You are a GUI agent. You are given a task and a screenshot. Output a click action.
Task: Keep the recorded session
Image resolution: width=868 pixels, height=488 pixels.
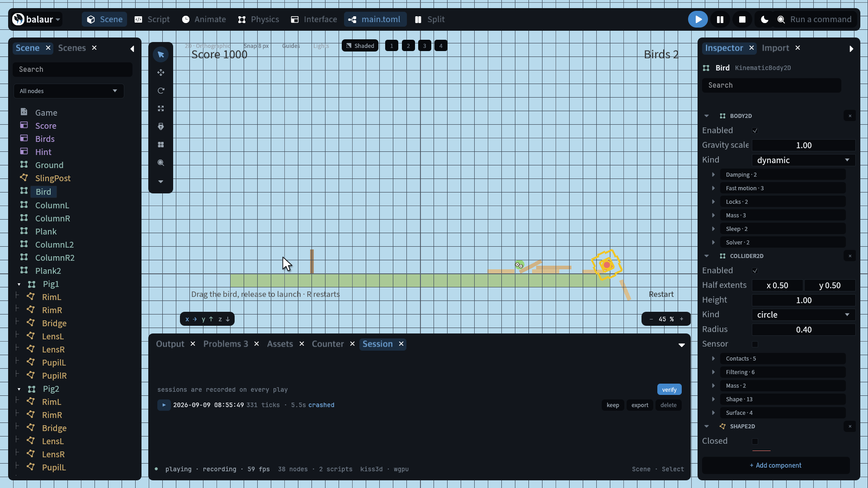(613, 405)
